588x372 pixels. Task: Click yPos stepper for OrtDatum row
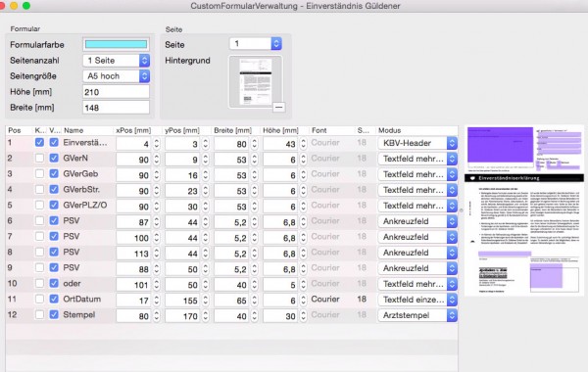[x=206, y=301]
